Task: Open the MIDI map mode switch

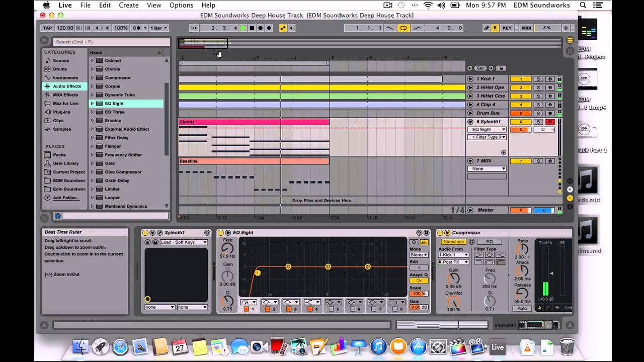Action: (x=526, y=28)
